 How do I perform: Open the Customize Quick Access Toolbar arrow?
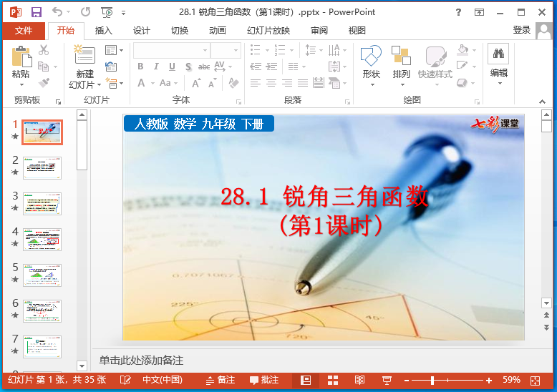[123, 13]
